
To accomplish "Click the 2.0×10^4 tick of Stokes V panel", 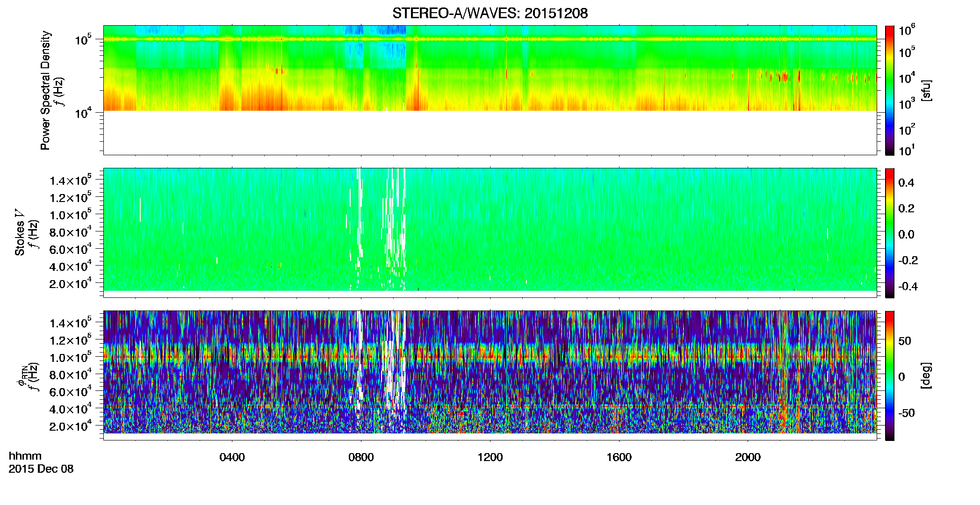I will (x=71, y=284).
